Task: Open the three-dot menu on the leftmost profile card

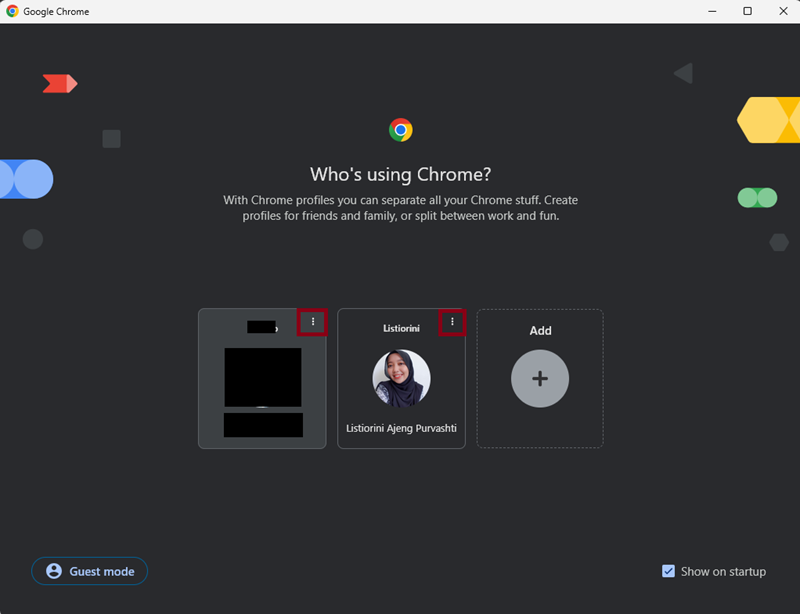Action: 313,322
